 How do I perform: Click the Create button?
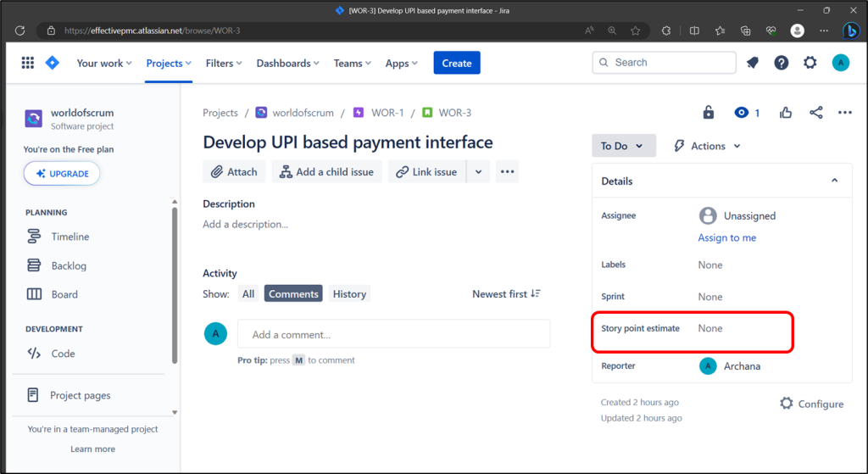tap(457, 63)
